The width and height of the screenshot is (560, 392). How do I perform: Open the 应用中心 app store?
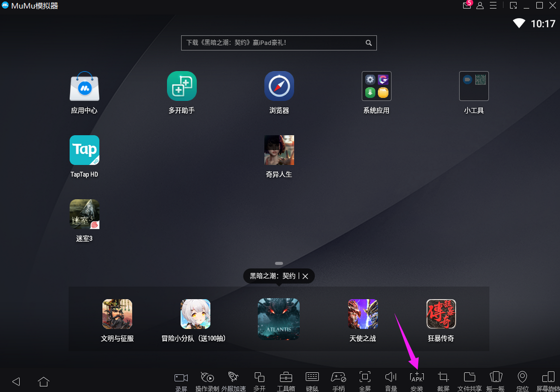coord(84,86)
